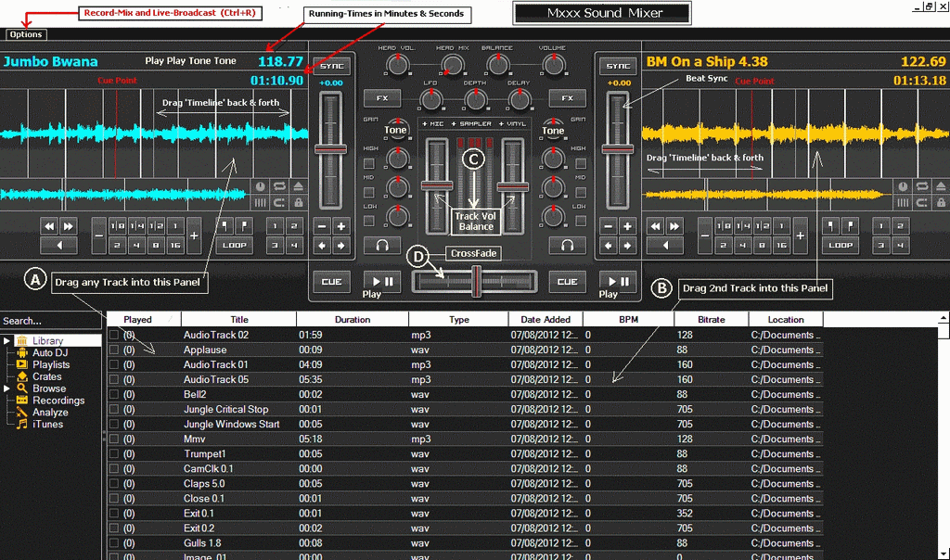Image resolution: width=950 pixels, height=560 pixels.
Task: Click left deck SYNC button
Action: (331, 66)
